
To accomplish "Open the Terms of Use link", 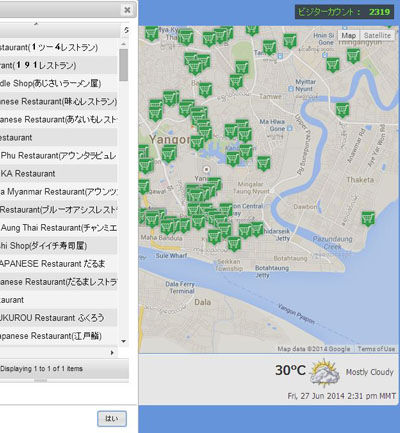I will click(x=376, y=349).
